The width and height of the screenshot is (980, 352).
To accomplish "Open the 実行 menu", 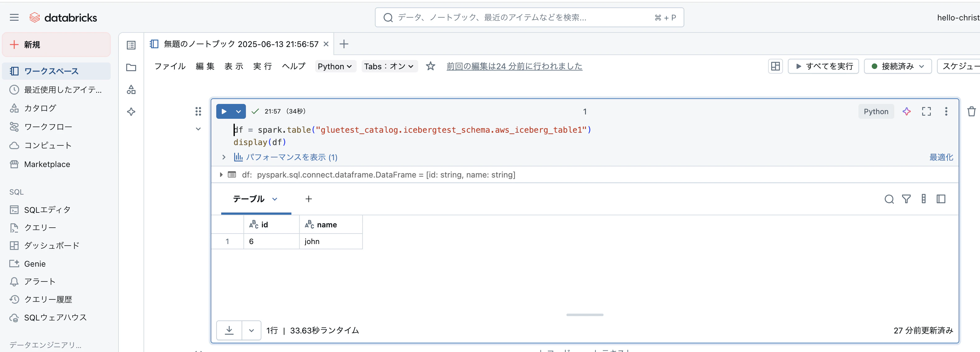I will click(x=263, y=66).
